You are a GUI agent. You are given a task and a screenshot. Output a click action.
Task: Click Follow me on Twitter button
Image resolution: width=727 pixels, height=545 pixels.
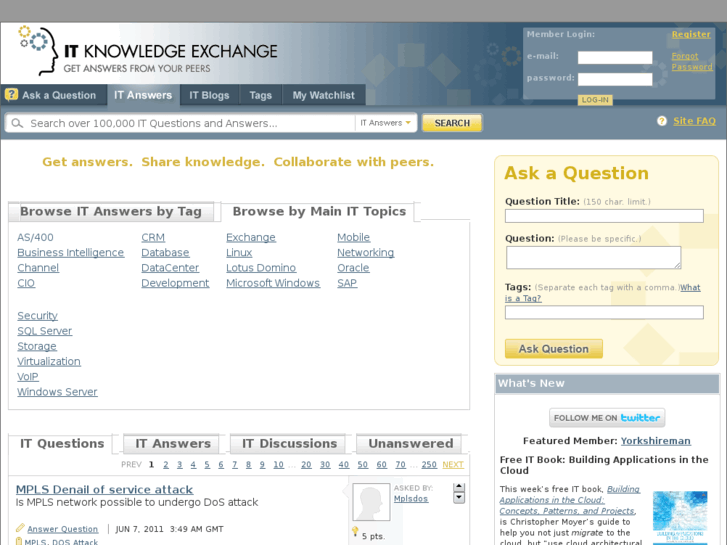tap(607, 417)
